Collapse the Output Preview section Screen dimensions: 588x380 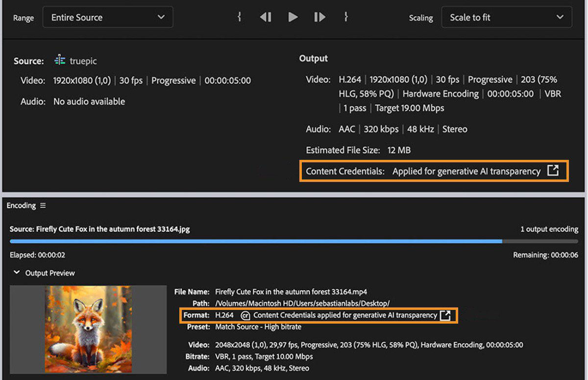tap(16, 273)
